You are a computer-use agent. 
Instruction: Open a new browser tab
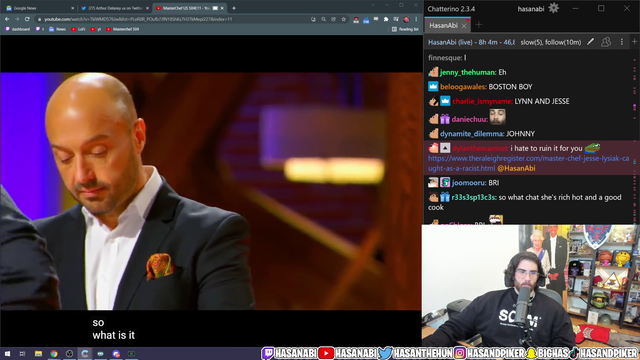234,8
